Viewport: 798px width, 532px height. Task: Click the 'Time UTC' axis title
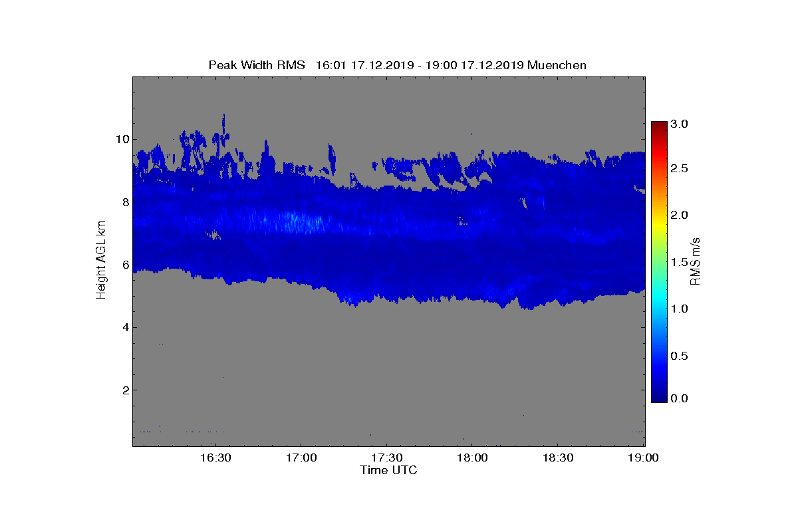tap(389, 470)
